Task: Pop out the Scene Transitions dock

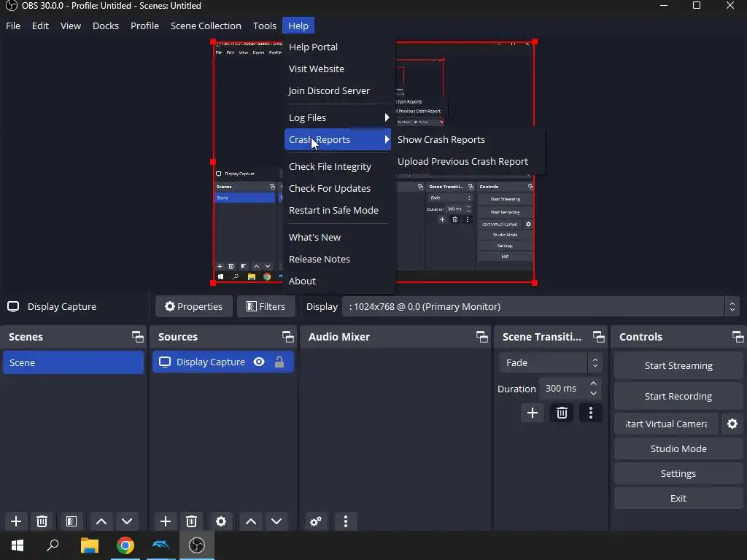Action: coord(599,337)
